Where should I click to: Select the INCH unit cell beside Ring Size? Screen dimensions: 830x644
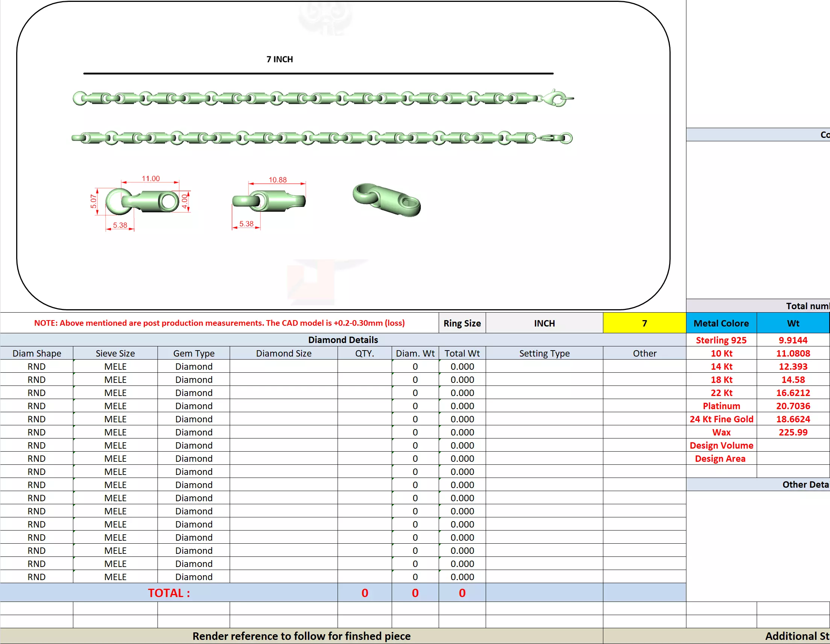tap(544, 323)
